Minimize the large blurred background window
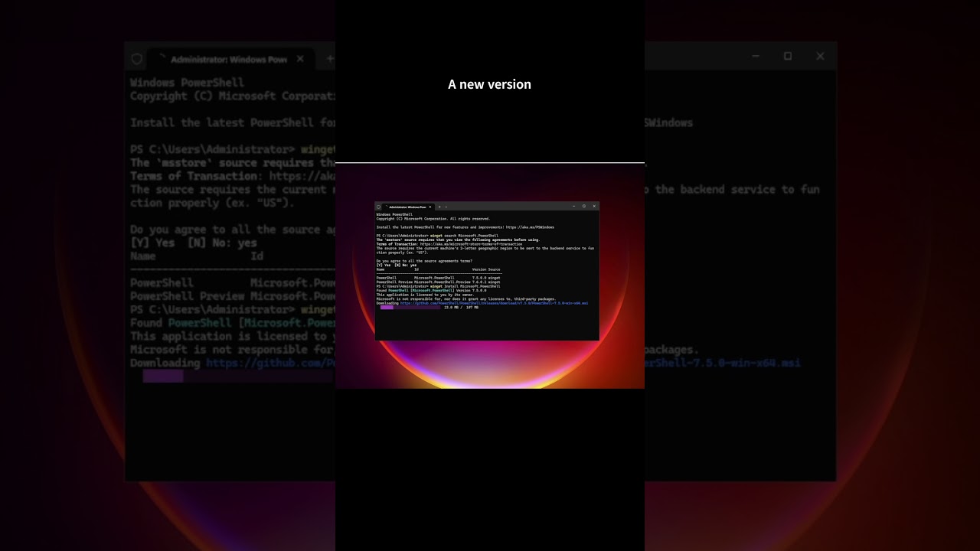Viewport: 980px width, 551px height. pyautogui.click(x=756, y=57)
